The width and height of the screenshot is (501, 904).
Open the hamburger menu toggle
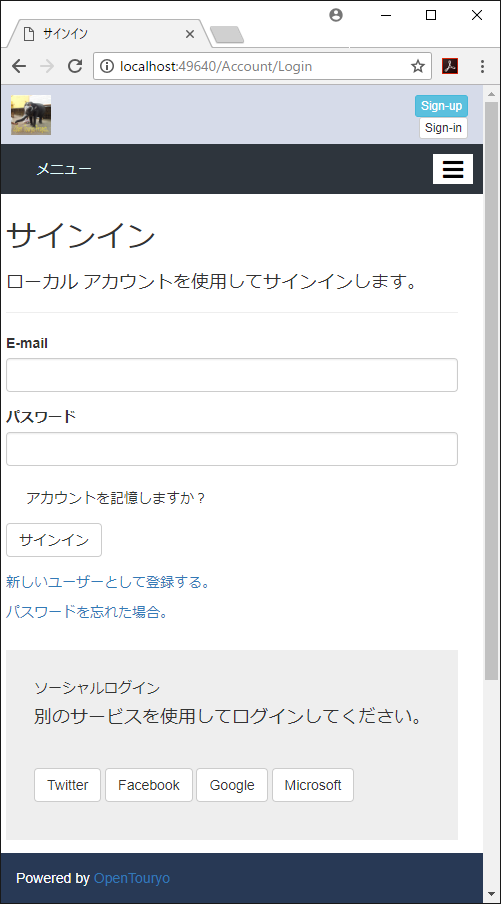coord(453,169)
